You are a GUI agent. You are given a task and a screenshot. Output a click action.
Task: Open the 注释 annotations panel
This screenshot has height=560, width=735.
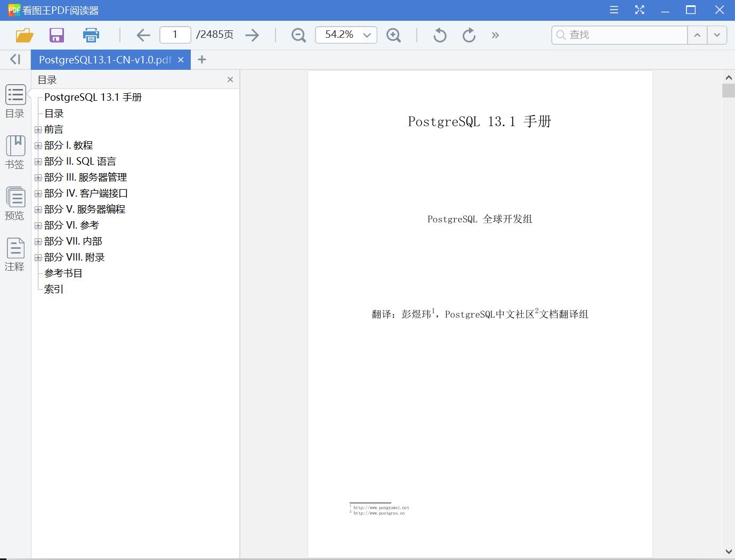(14, 254)
